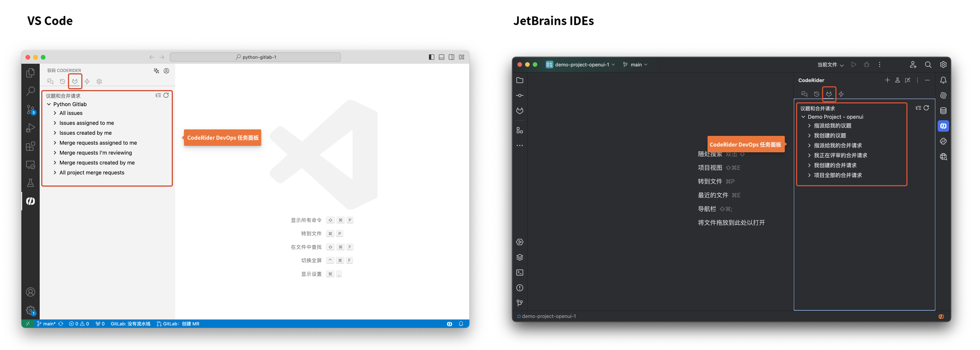Refresh issues and merge requests in VS Code
This screenshot has width=980, height=350.
[x=166, y=95]
